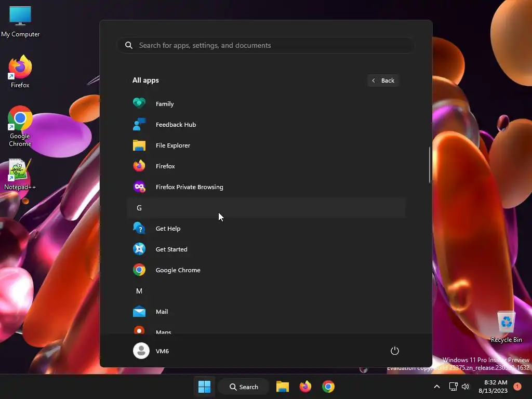Launch Firefox from the All apps list
Screen dimensions: 532x399
266,166
